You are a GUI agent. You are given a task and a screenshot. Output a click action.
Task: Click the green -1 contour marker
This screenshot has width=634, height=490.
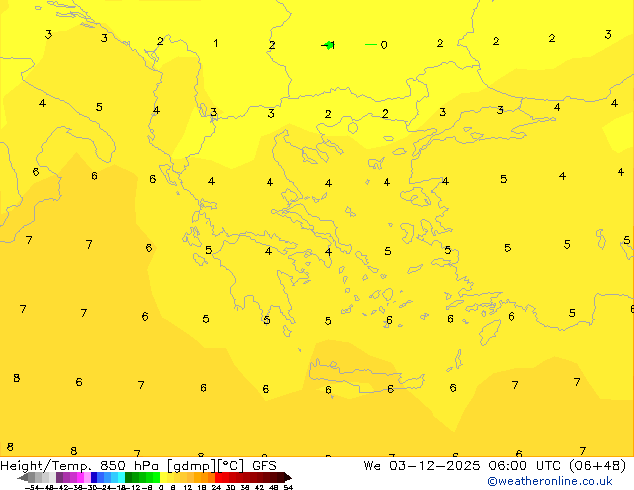tap(329, 45)
